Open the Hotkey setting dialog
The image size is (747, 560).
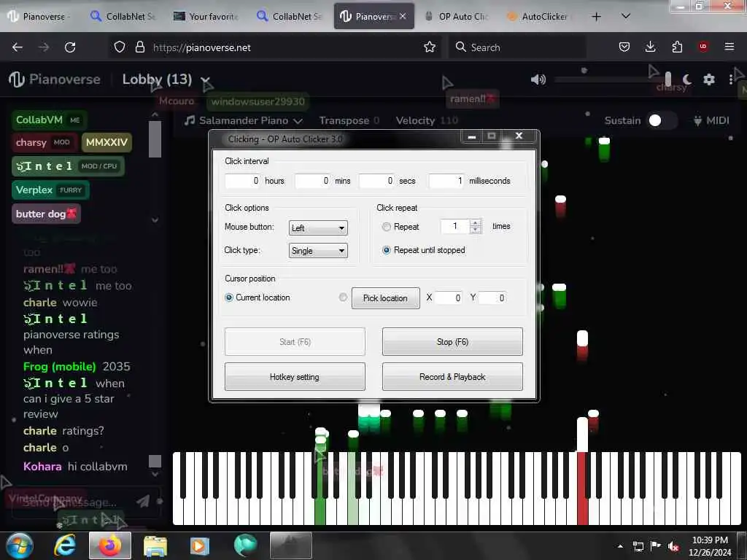pyautogui.click(x=295, y=377)
